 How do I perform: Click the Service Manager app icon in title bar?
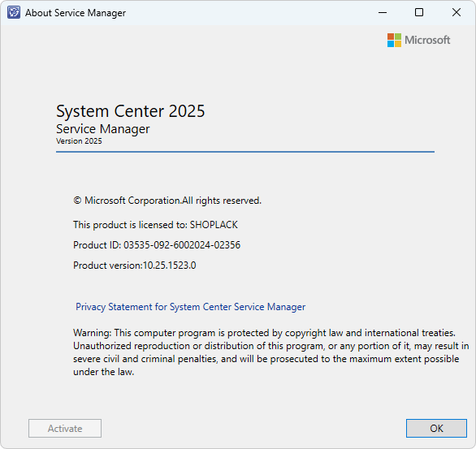14,12
